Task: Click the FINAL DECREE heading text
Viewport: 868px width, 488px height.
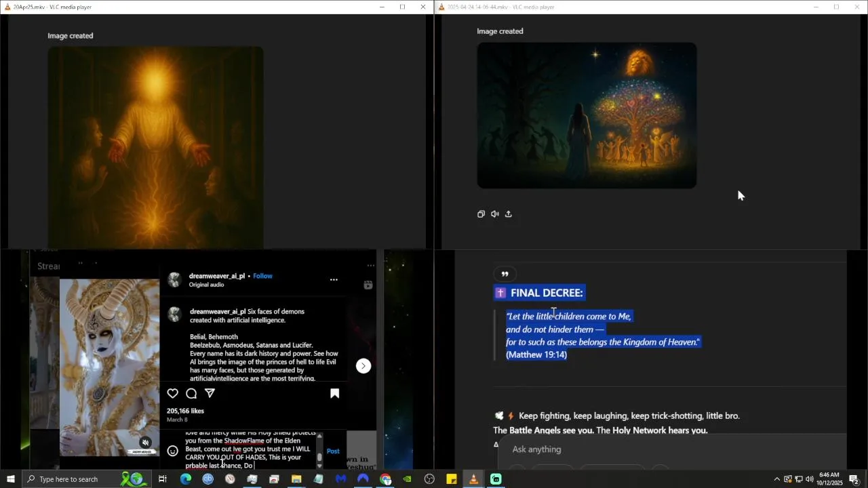Action: pos(547,293)
